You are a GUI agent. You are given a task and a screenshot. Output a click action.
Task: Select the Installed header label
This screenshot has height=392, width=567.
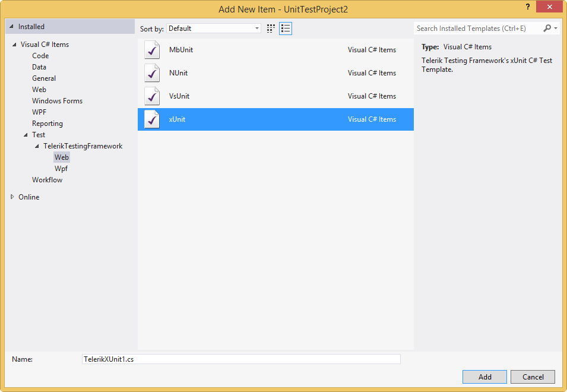(x=31, y=27)
